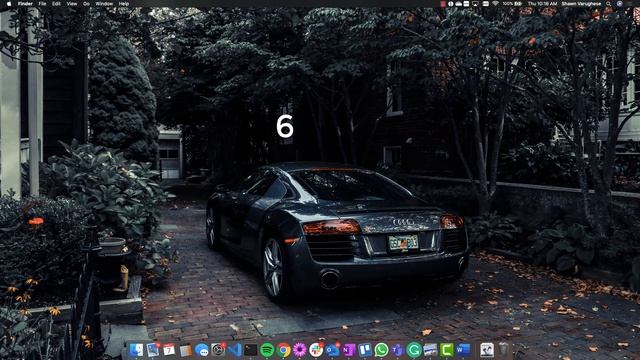Viewport: 640px width, 360px height.
Task: Open the Finder menu in the menu bar
Action: click(x=25, y=4)
